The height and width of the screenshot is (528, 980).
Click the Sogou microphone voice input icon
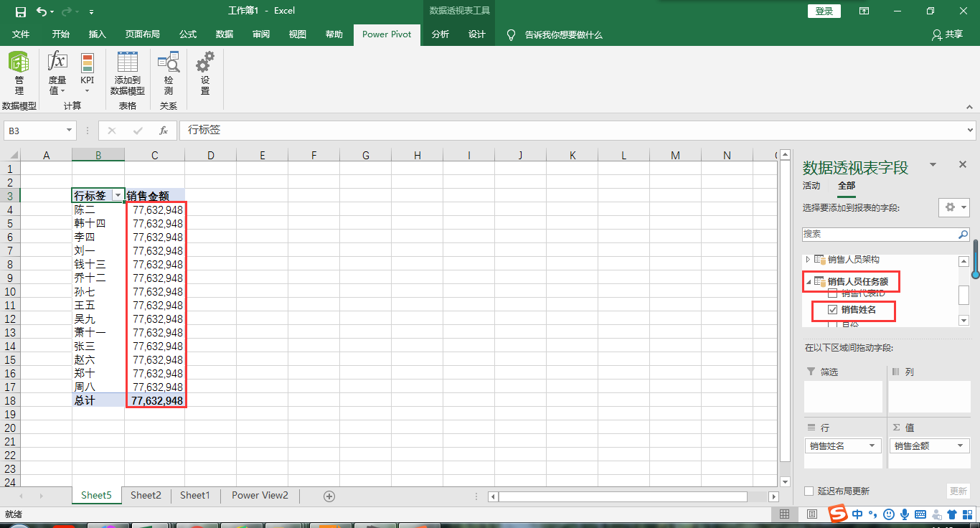click(x=905, y=514)
